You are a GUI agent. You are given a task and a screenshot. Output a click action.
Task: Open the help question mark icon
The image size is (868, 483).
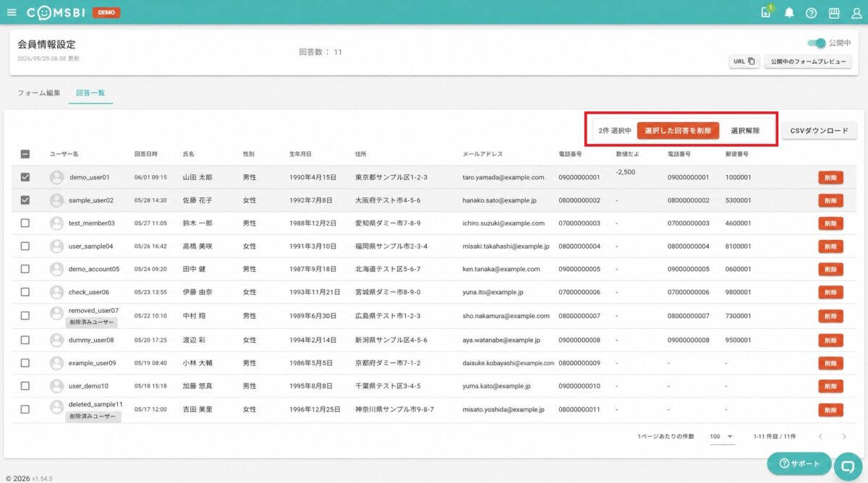[811, 13]
